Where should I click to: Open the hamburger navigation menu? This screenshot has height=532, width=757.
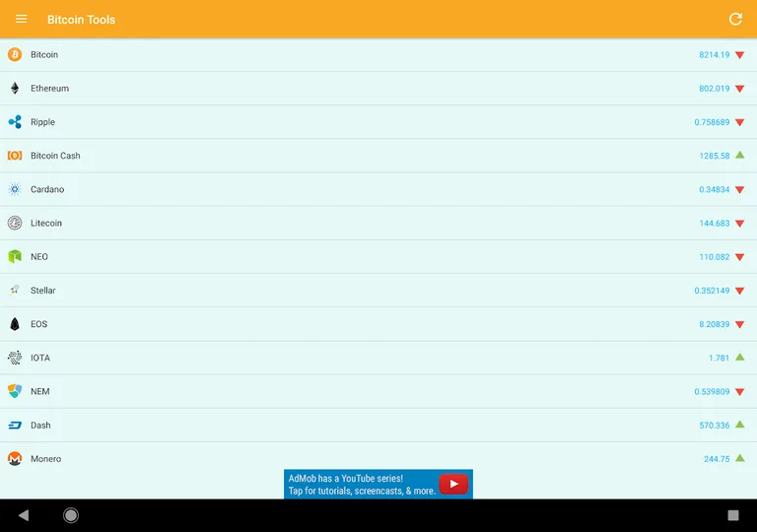click(x=22, y=19)
